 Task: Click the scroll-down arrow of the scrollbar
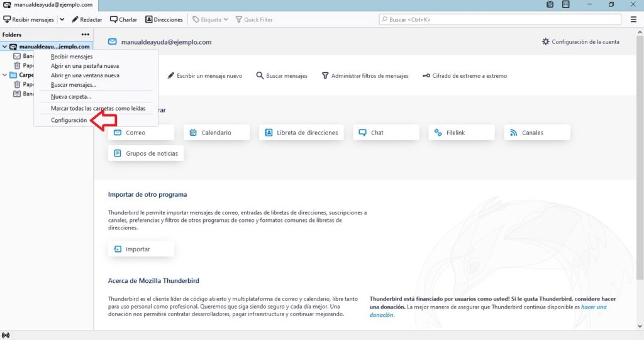pos(640,326)
